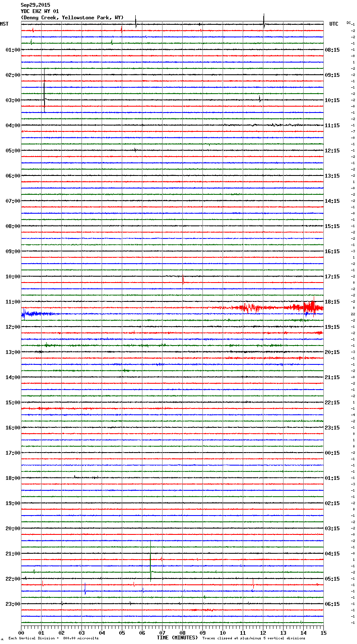Select the 16:00 MST time label
The height and width of the screenshot is (644, 357).
[x=13, y=428]
